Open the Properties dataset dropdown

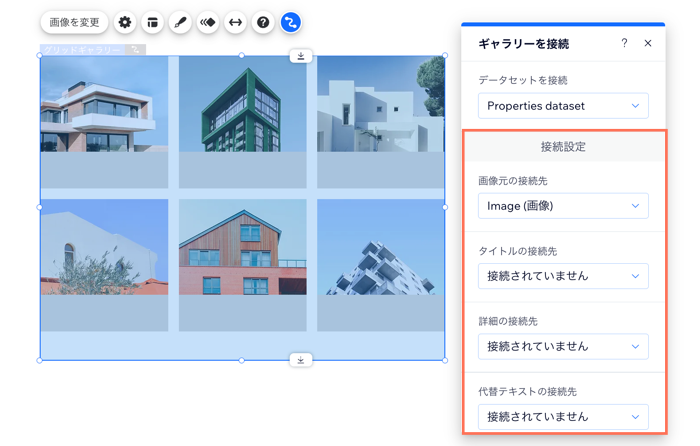tap(563, 106)
